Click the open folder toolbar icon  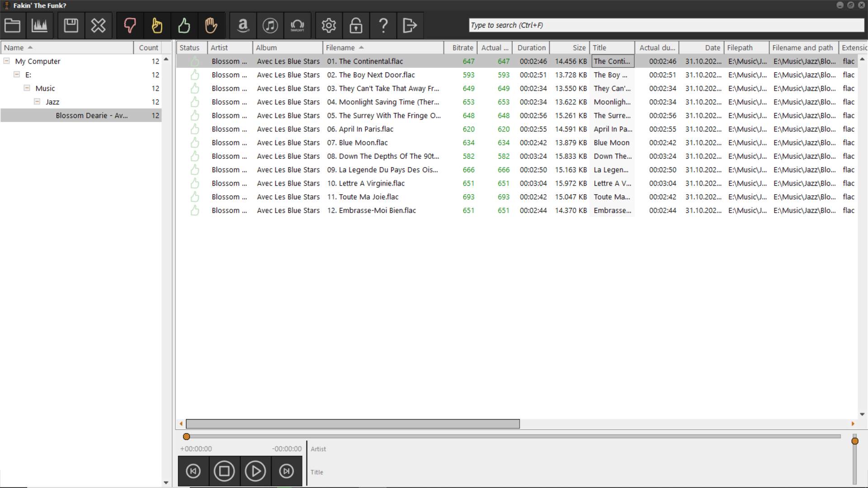(x=13, y=25)
